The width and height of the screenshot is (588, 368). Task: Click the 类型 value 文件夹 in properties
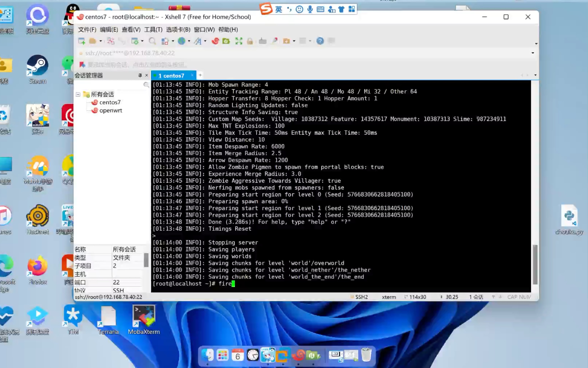[x=121, y=257]
